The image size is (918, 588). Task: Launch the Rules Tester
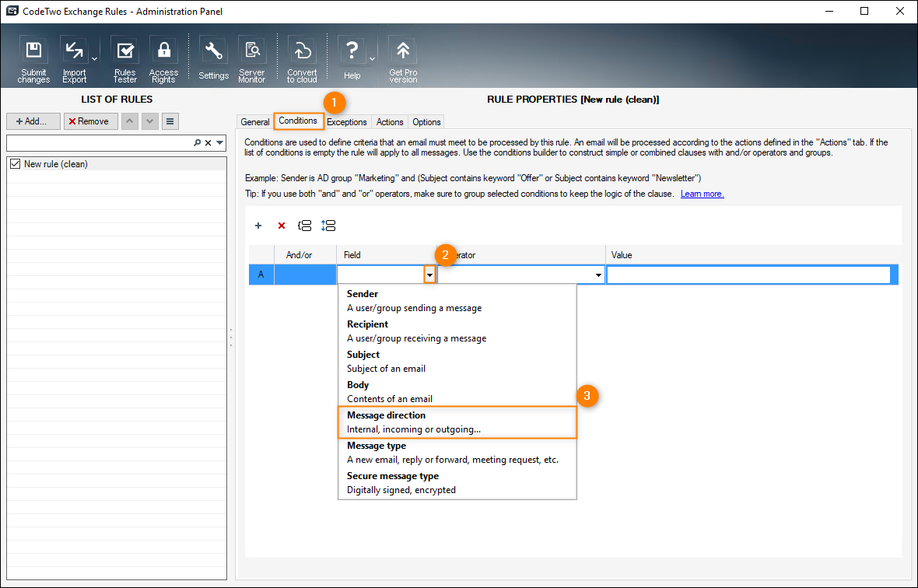tap(124, 59)
